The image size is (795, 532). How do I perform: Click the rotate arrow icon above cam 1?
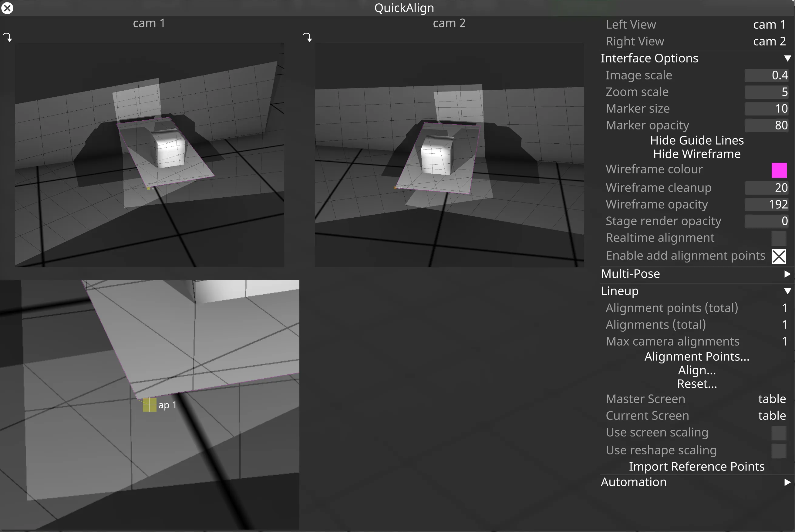[8, 37]
